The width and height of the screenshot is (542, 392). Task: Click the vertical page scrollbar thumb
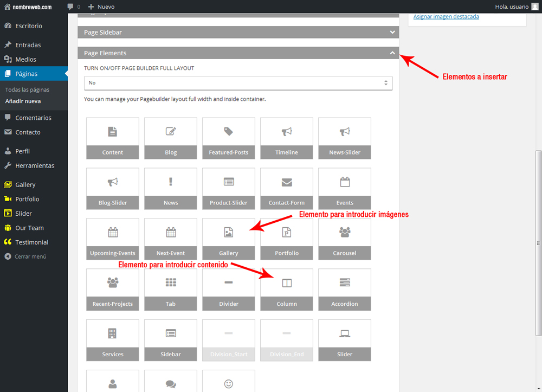click(x=538, y=244)
